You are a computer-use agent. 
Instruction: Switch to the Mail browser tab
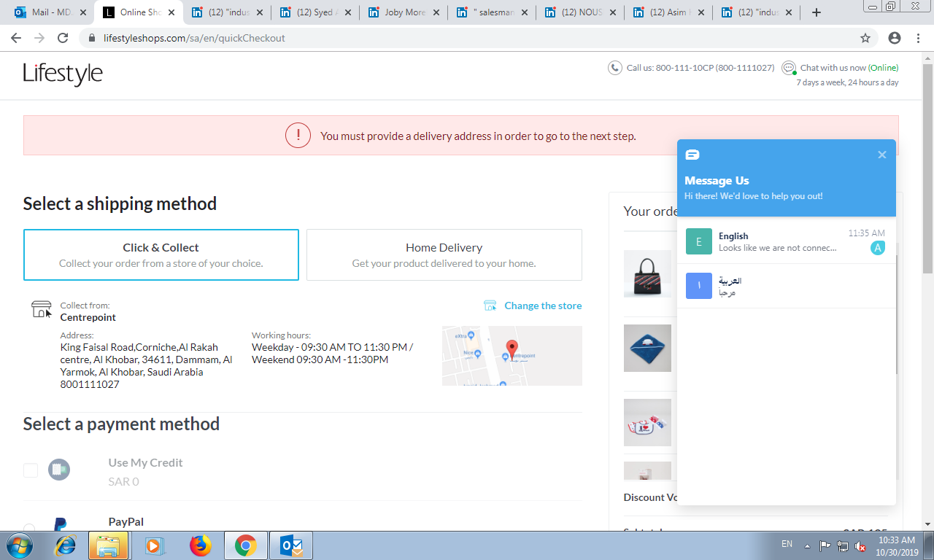pos(51,12)
